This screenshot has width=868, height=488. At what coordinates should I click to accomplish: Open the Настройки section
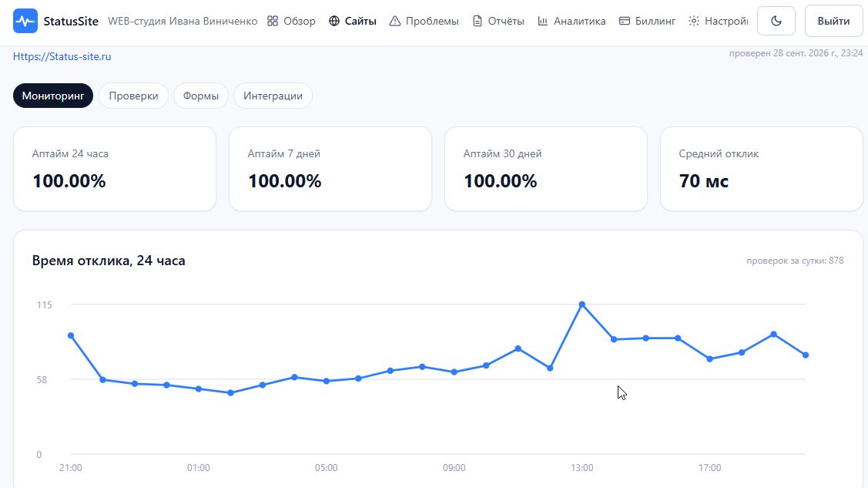click(x=718, y=21)
